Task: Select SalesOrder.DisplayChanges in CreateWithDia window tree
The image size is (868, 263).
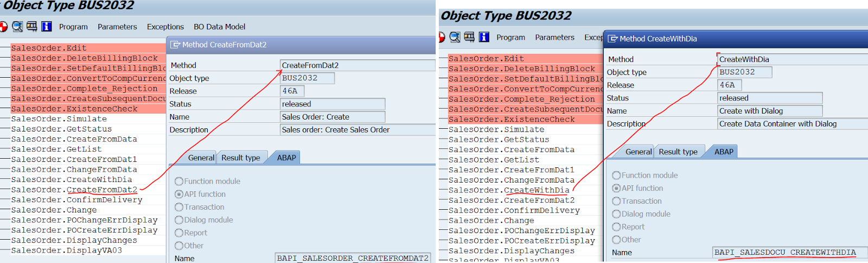Action: 512,251
